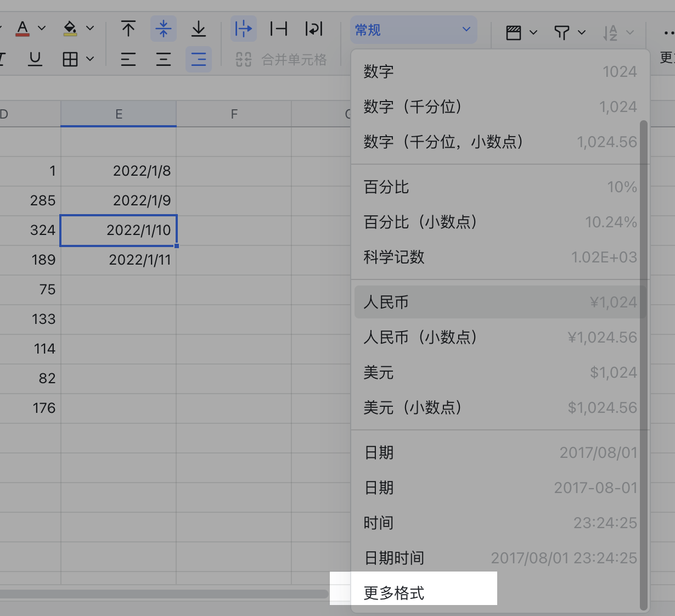Set vertical alignment to top
This screenshot has width=675, height=616.
128,28
